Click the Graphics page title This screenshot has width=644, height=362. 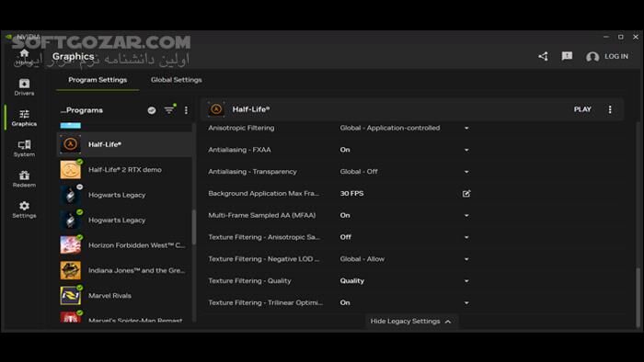click(x=73, y=57)
